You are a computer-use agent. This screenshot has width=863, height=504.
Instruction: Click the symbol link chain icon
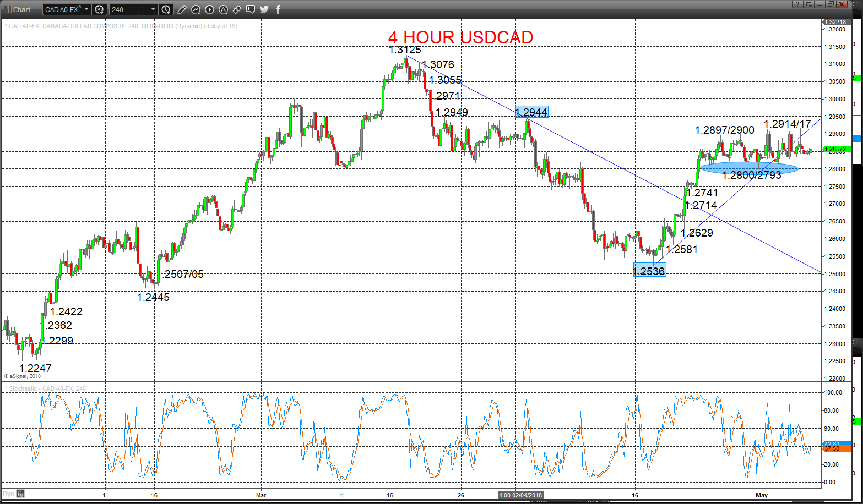pyautogui.click(x=237, y=9)
